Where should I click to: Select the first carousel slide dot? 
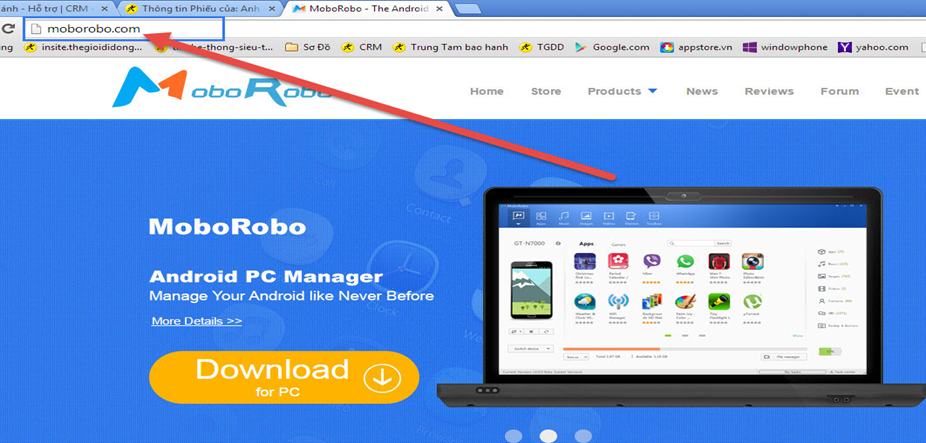coord(514,436)
